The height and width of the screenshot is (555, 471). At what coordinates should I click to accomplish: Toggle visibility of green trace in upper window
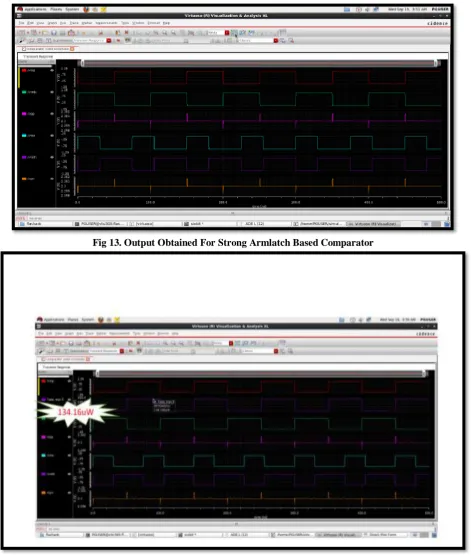[52, 92]
